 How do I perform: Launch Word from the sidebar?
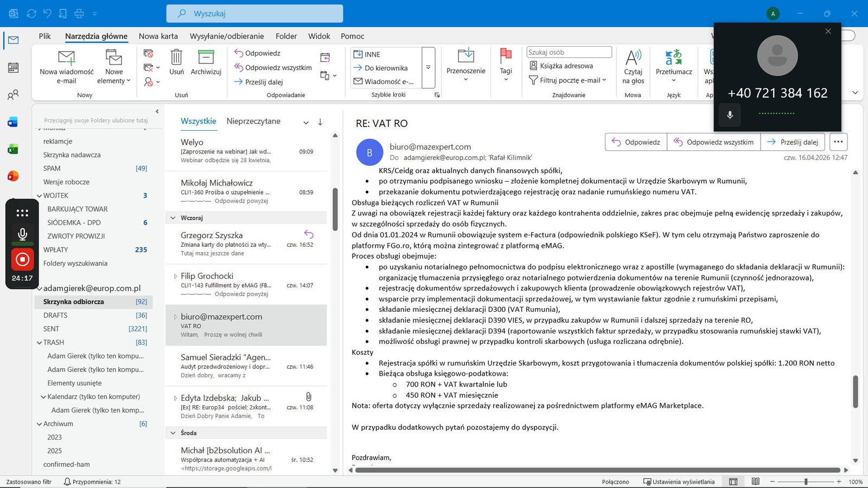(x=13, y=122)
